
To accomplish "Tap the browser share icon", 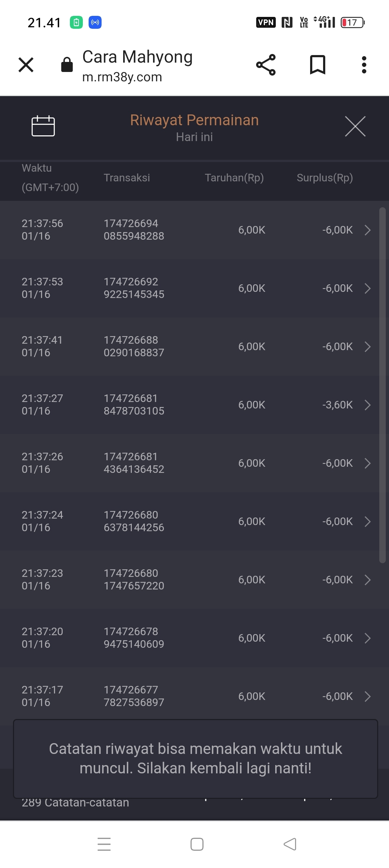I will [x=266, y=65].
